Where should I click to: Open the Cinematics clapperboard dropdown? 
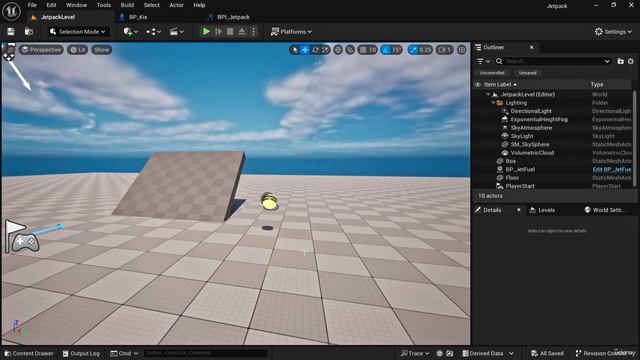click(x=177, y=31)
